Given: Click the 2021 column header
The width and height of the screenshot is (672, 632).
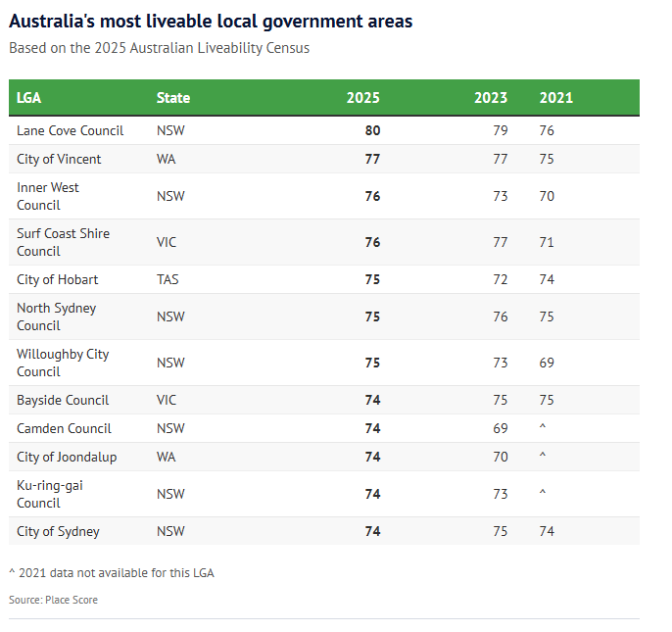Looking at the screenshot, I should tap(555, 98).
